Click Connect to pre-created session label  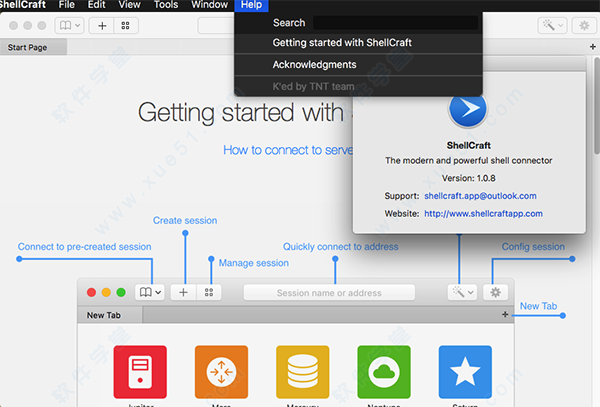click(85, 247)
